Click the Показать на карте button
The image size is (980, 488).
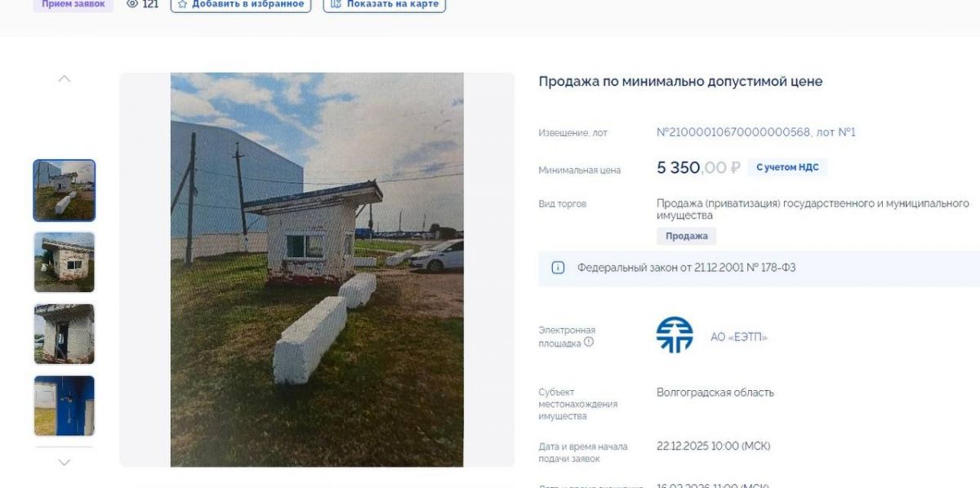click(x=385, y=5)
